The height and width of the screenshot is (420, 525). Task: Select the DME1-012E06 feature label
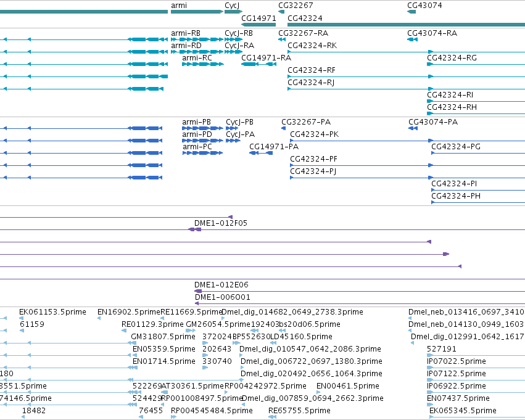(x=221, y=285)
